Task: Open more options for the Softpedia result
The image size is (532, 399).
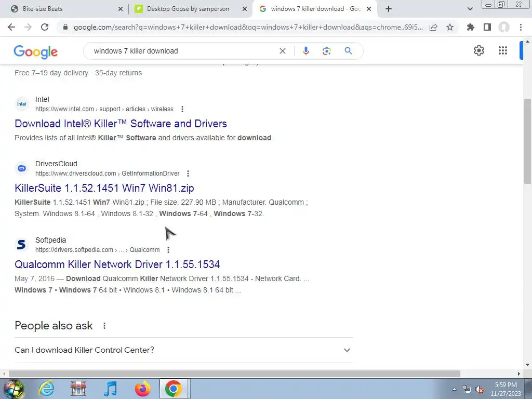Action: [x=168, y=250]
